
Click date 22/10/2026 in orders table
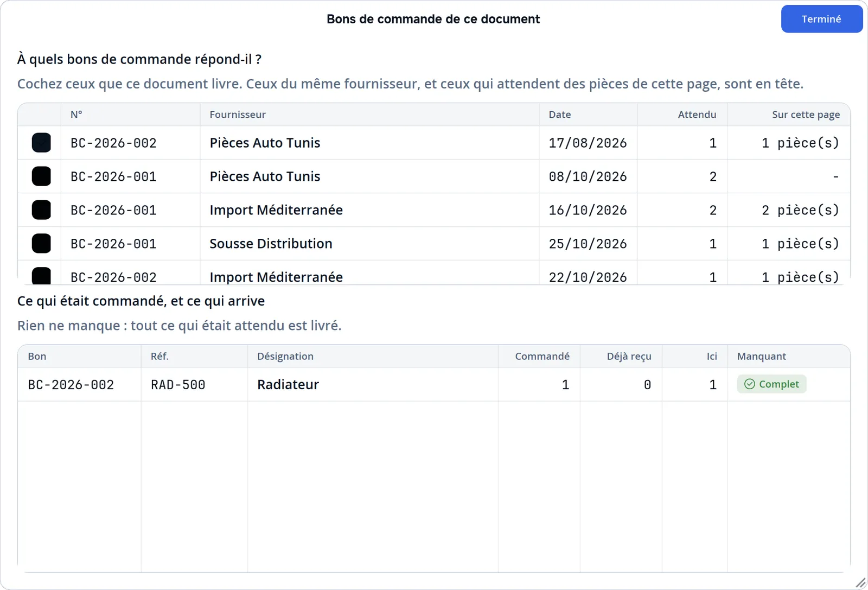588,277
